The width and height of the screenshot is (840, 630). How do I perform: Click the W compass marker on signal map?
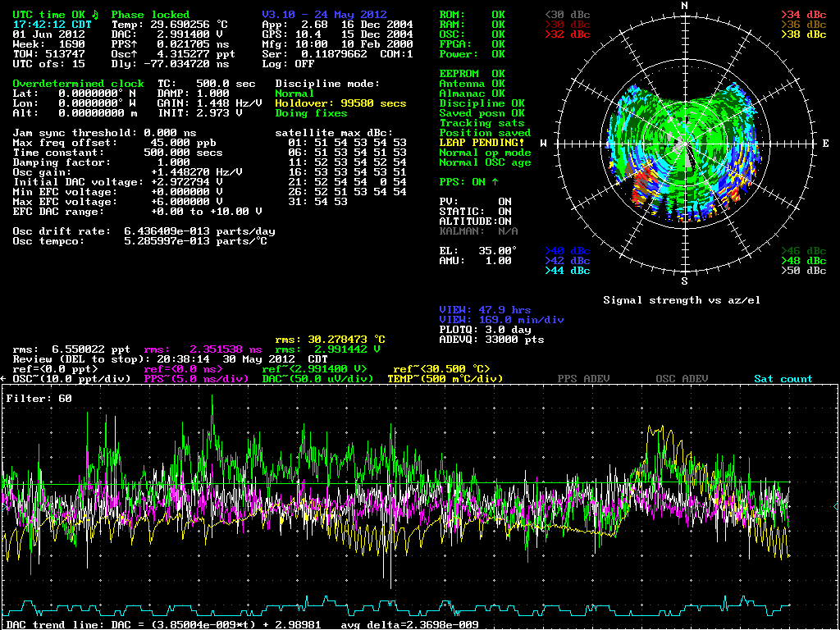tap(542, 144)
